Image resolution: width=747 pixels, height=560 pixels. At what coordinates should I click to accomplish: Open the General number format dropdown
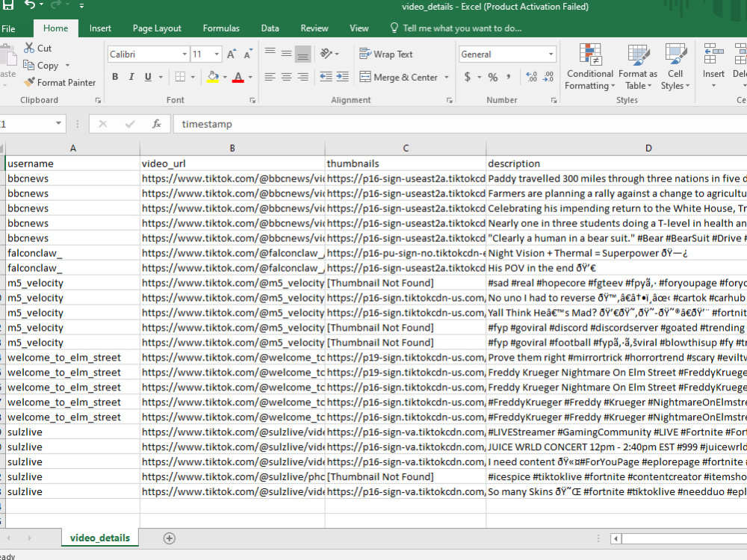551,55
